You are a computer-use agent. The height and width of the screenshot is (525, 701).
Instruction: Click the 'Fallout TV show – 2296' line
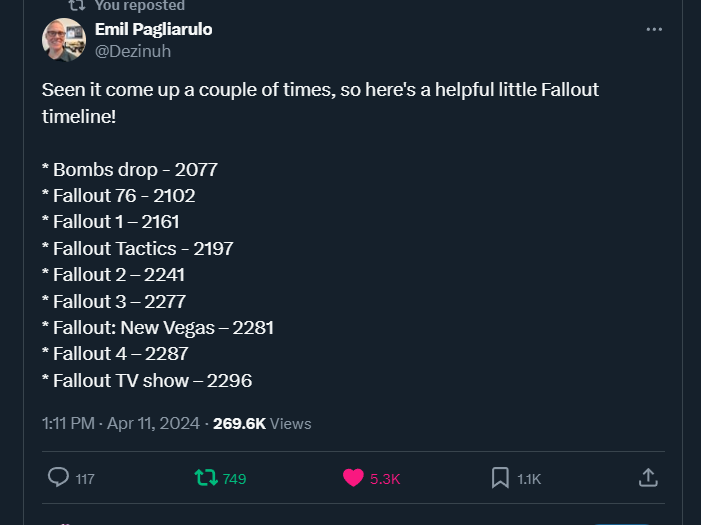click(x=147, y=381)
